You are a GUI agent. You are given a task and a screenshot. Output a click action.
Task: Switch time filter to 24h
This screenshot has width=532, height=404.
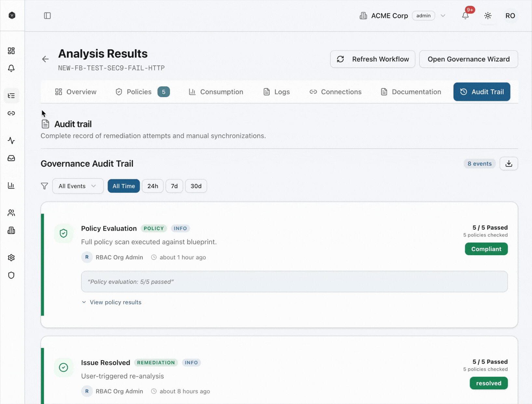153,186
